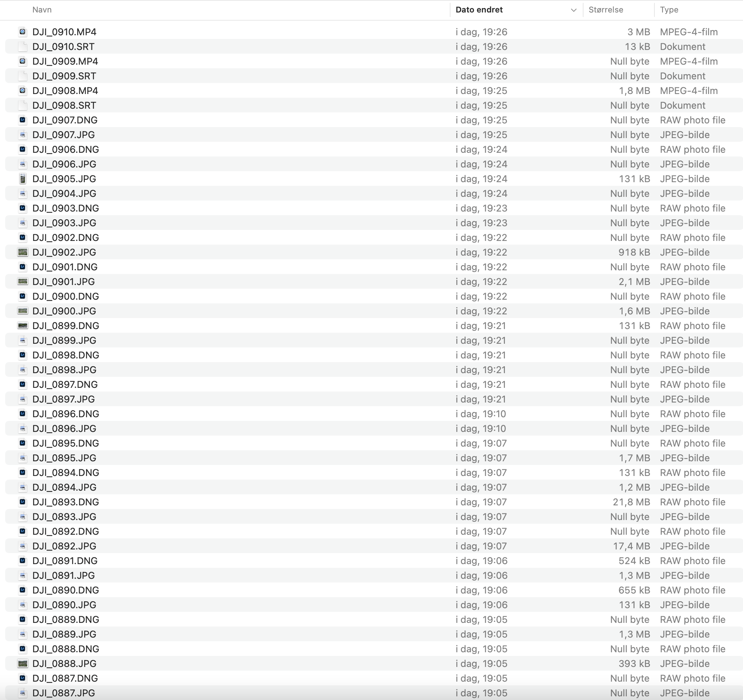This screenshot has width=743, height=700.
Task: Click the RAW icon of DJI_0894.DNG
Action: 23,473
